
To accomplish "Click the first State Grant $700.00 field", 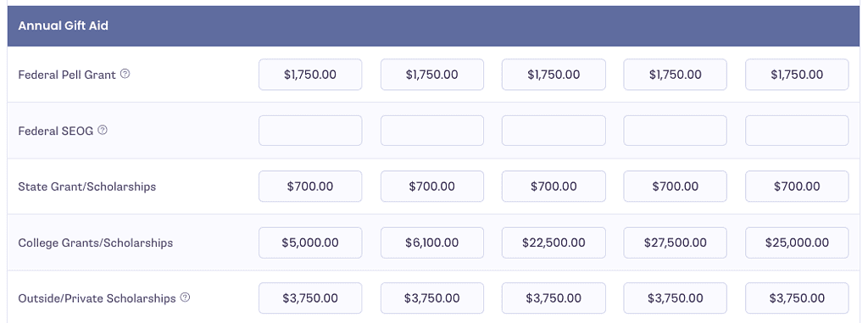I will pos(310,187).
